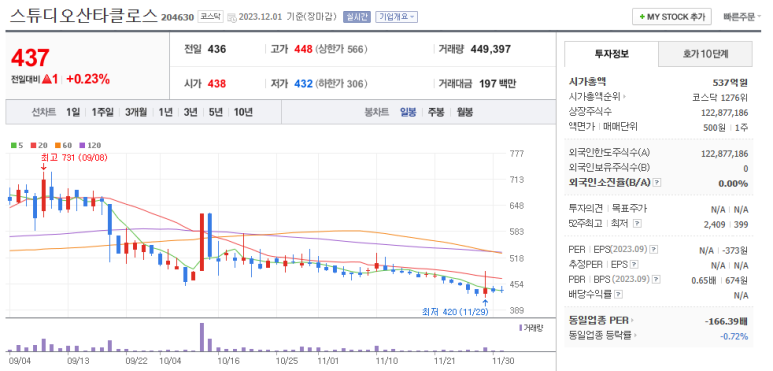Click the 최고 731 (09/08) chart marker
The height and width of the screenshot is (371, 773).
74,158
